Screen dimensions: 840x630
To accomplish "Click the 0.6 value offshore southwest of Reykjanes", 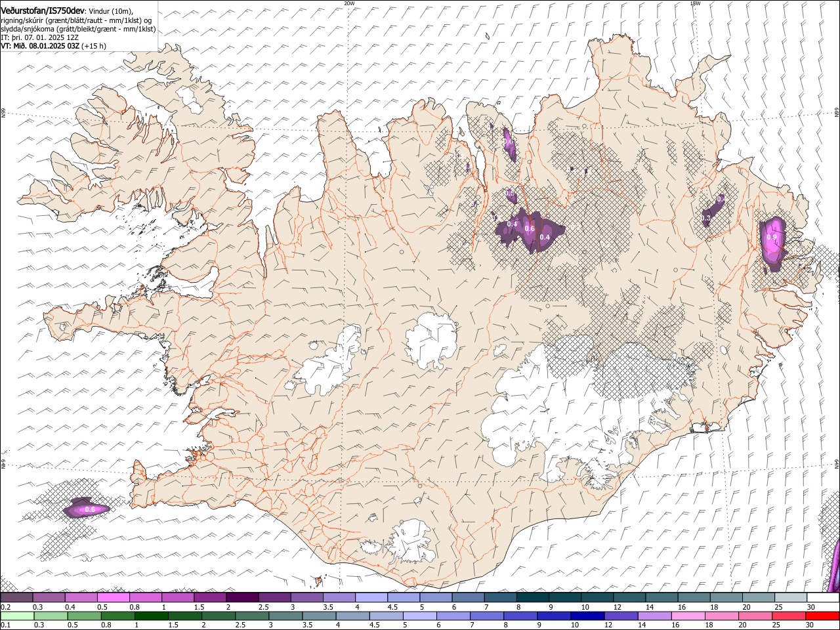I will tap(91, 509).
